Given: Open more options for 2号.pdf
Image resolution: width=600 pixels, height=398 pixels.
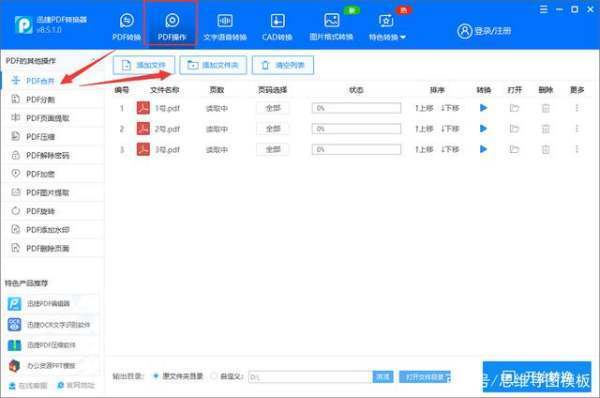Looking at the screenshot, I should click(577, 129).
